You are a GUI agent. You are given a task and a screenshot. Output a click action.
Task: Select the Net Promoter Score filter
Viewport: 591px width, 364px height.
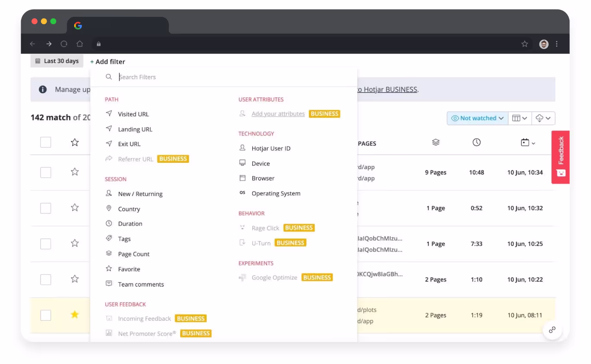coord(147,333)
